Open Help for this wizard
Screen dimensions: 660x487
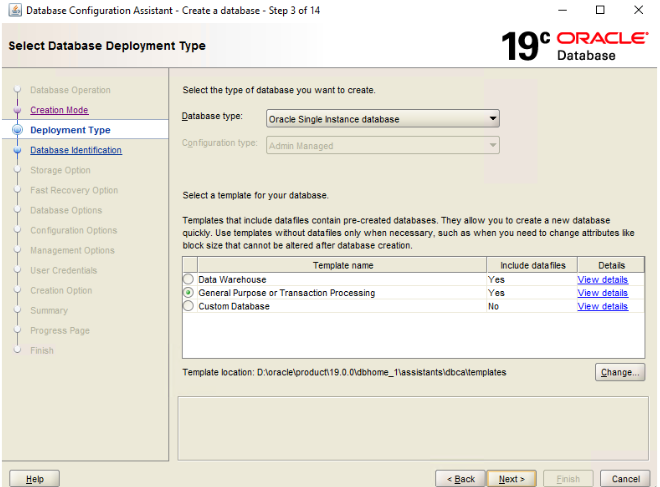tap(34, 479)
